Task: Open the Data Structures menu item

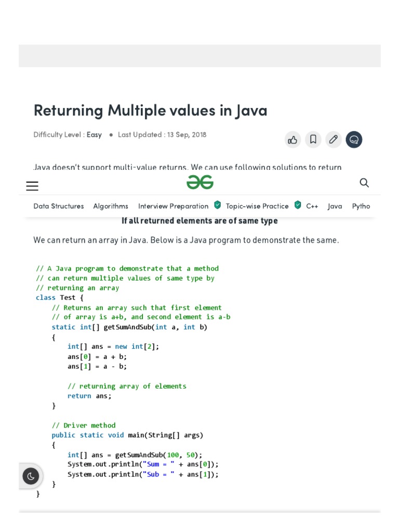Action: click(58, 206)
